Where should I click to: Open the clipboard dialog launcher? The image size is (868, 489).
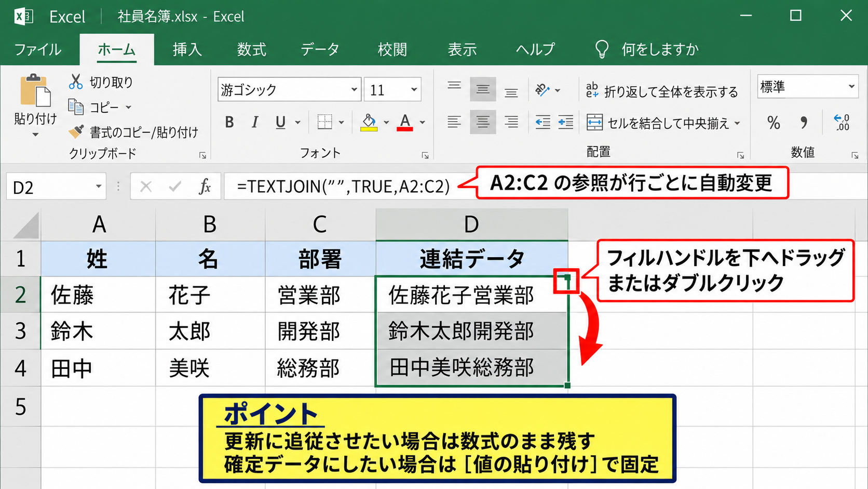click(203, 155)
